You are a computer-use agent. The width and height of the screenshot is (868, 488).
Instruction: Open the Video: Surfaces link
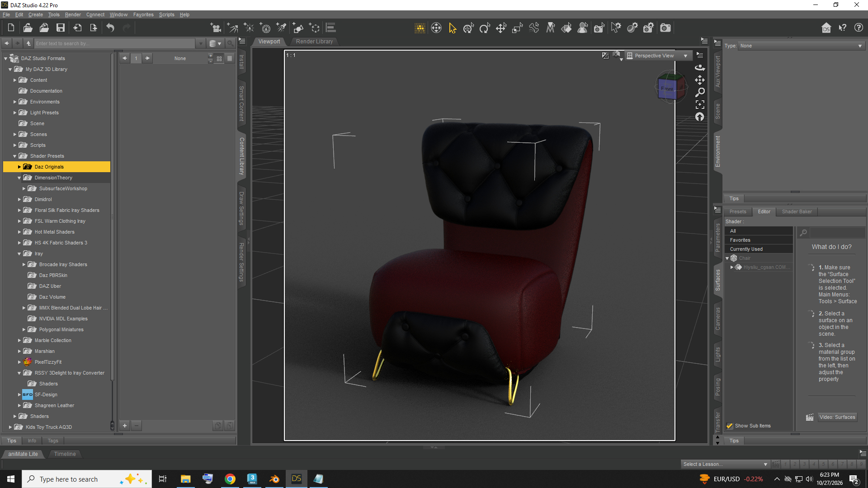[837, 417]
